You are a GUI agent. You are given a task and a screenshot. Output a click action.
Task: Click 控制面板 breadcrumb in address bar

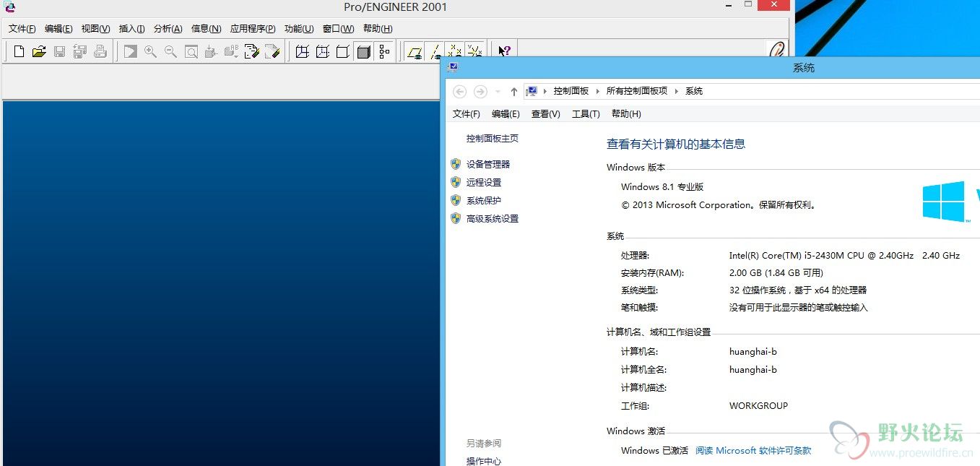click(x=571, y=91)
